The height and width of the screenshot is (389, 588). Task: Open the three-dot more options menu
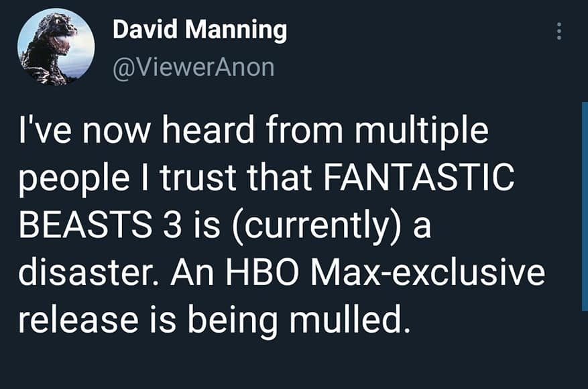point(558,31)
